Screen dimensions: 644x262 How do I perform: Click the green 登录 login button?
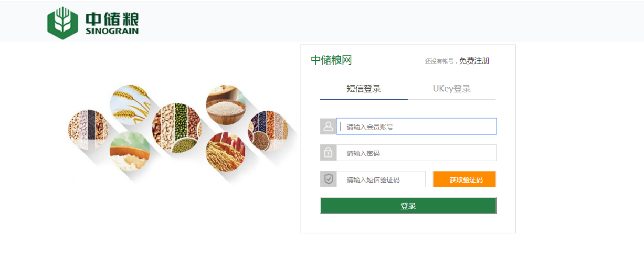408,206
